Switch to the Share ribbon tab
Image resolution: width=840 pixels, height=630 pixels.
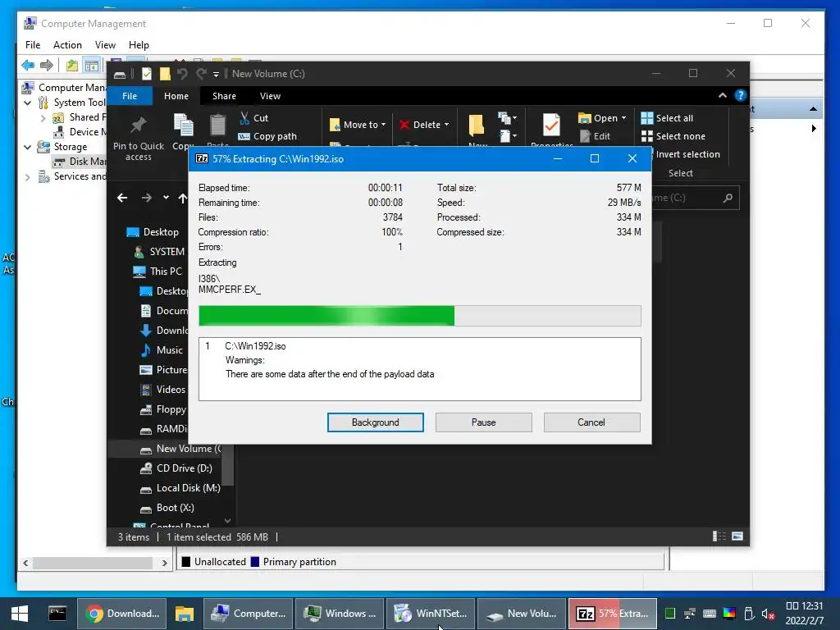(224, 96)
